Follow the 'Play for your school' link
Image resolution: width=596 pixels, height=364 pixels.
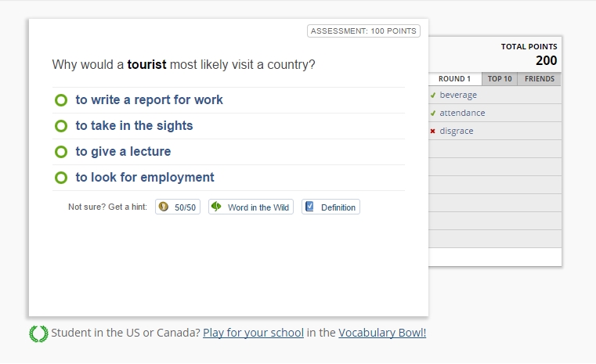tap(253, 333)
